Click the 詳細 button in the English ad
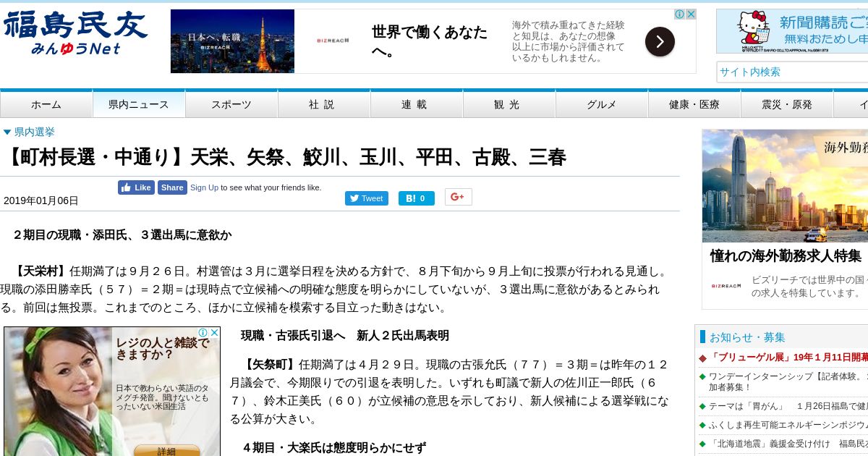 pos(167,451)
